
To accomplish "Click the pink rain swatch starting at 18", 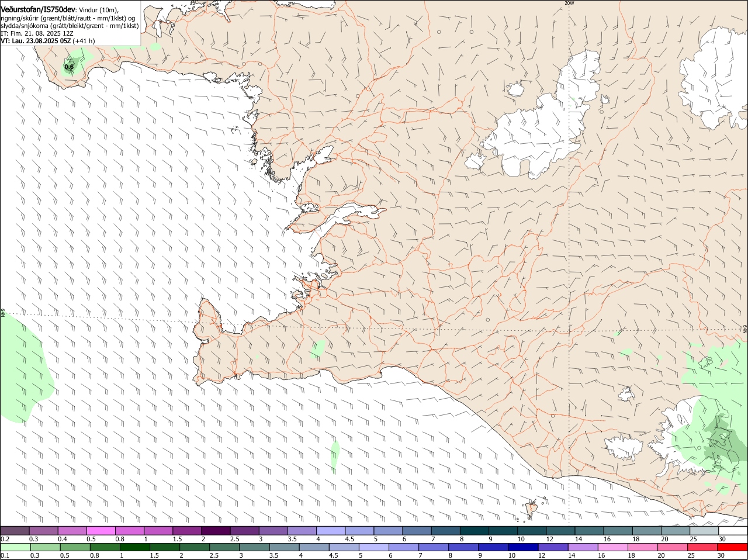I will click(642, 547).
